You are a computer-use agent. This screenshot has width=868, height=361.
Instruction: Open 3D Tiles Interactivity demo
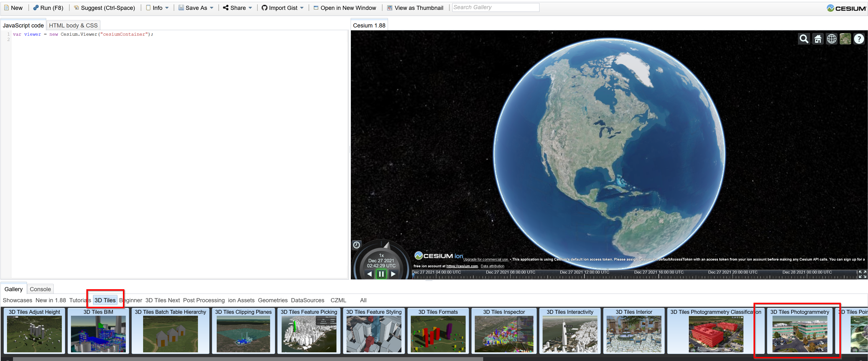click(570, 331)
